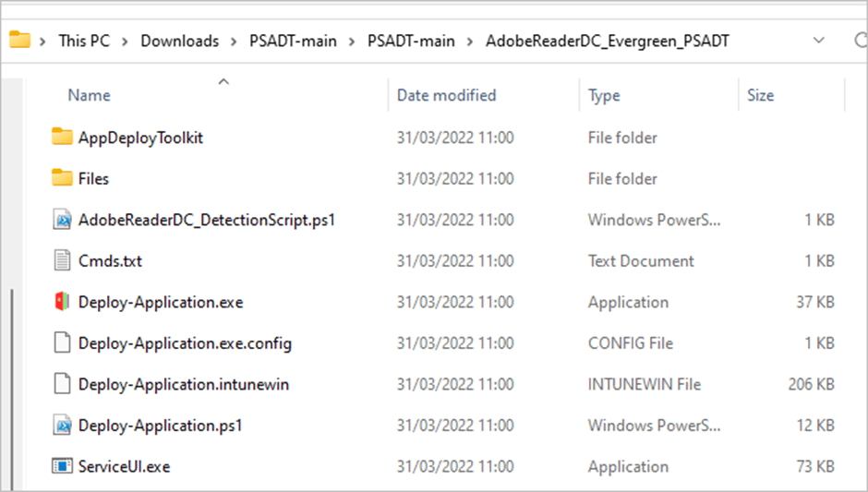This screenshot has width=868, height=492.
Task: Select the Deploy-Application.exe file name
Action: point(161,302)
